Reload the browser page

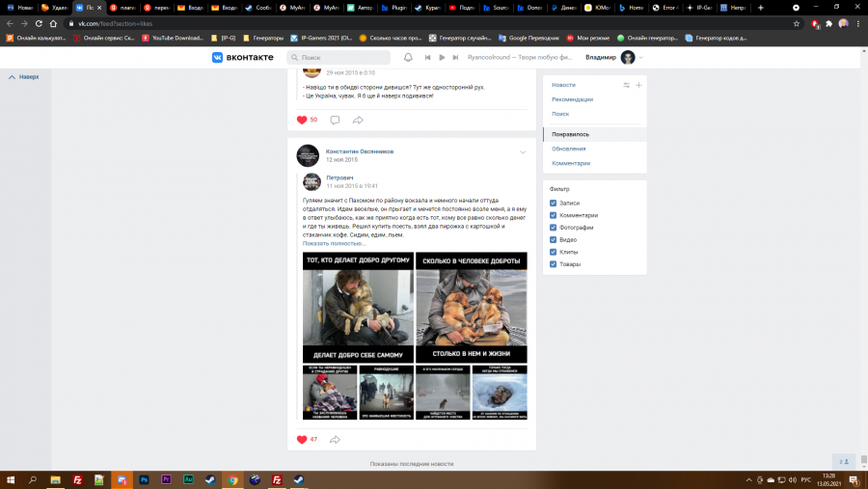coord(39,23)
